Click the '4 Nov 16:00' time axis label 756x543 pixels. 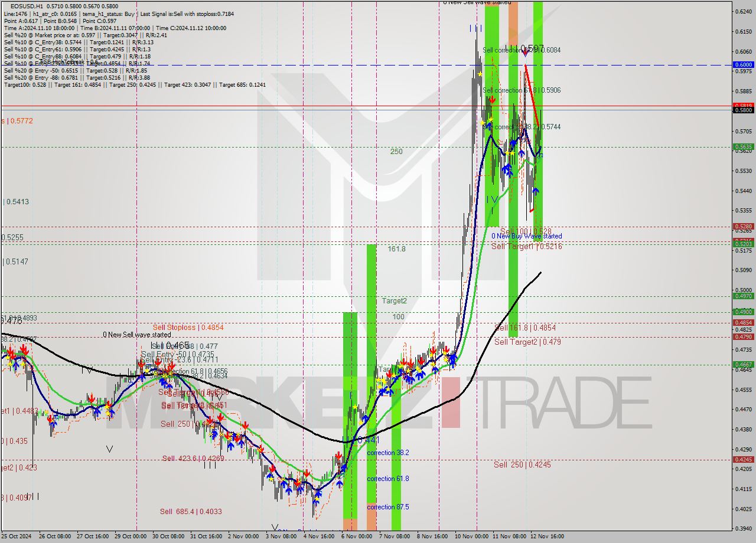coord(319,537)
